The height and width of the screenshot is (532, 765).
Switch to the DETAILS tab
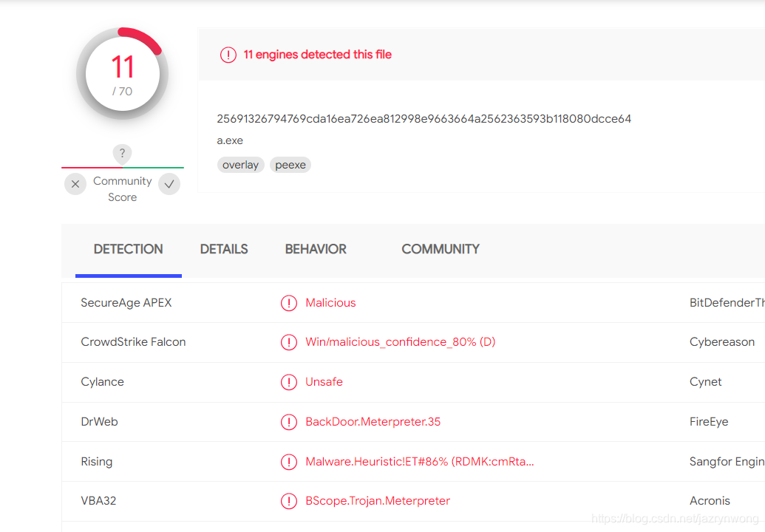pyautogui.click(x=224, y=249)
